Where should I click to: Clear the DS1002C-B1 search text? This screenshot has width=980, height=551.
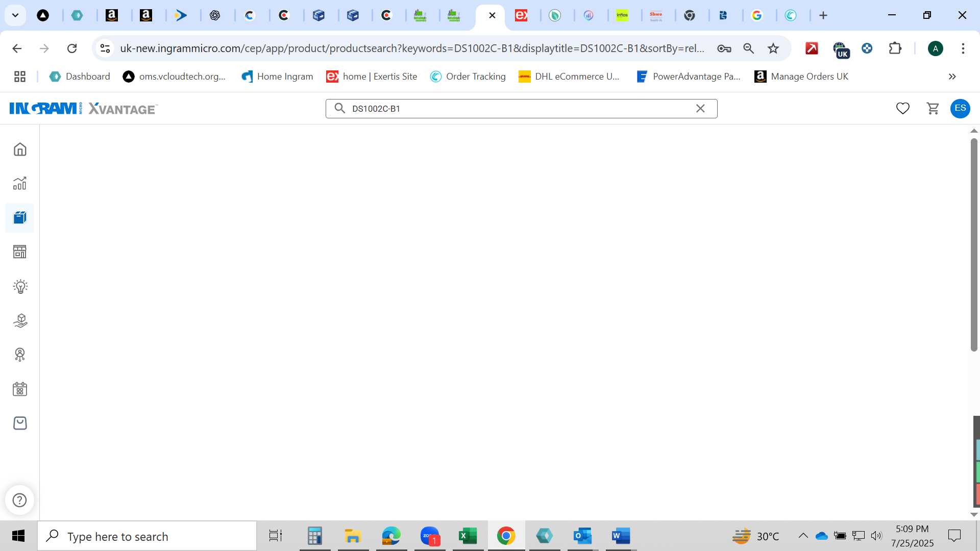pyautogui.click(x=700, y=108)
